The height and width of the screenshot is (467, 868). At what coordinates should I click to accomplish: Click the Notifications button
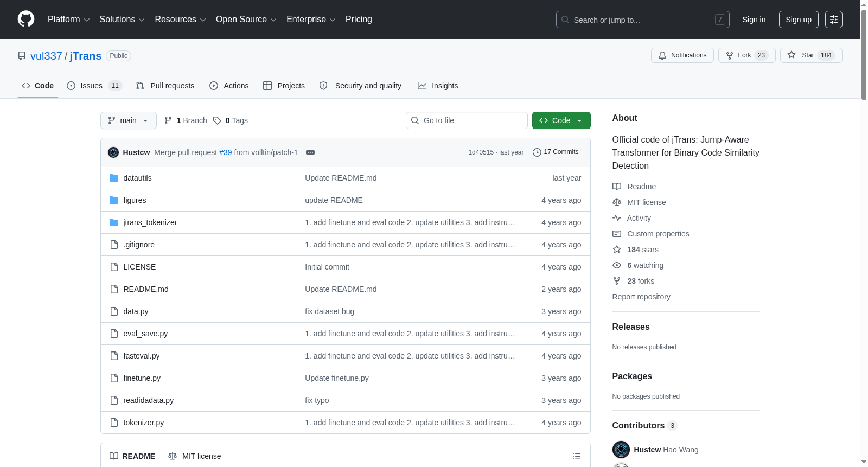click(x=682, y=55)
